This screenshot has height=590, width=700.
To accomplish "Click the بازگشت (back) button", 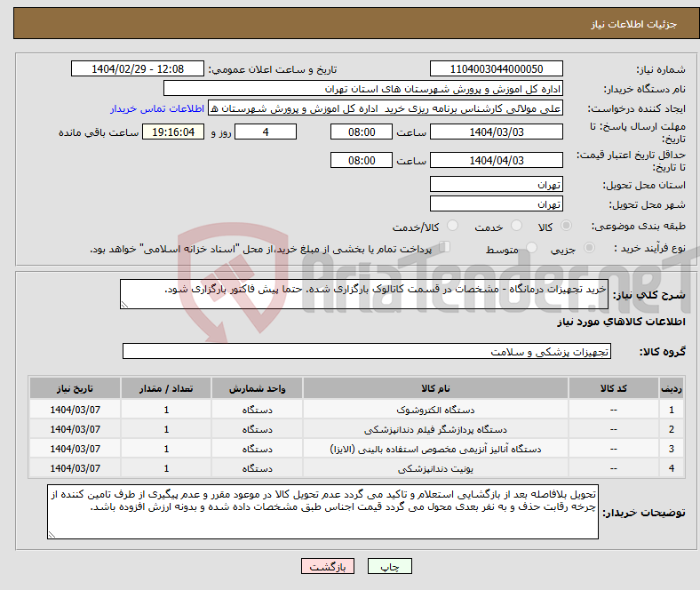I will 328,566.
